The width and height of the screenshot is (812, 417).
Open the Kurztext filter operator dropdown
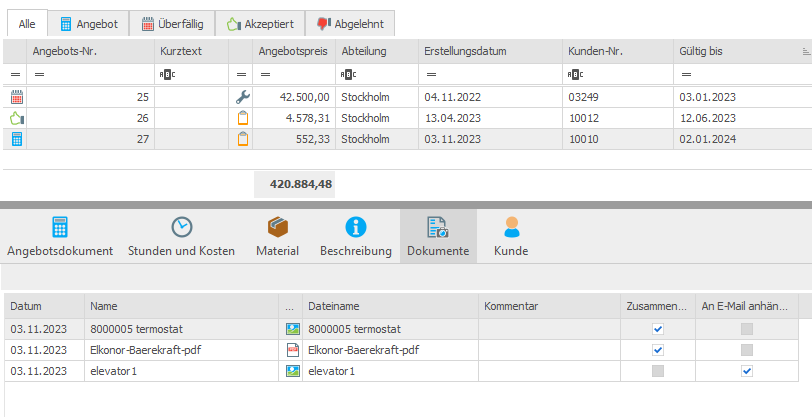click(x=166, y=75)
